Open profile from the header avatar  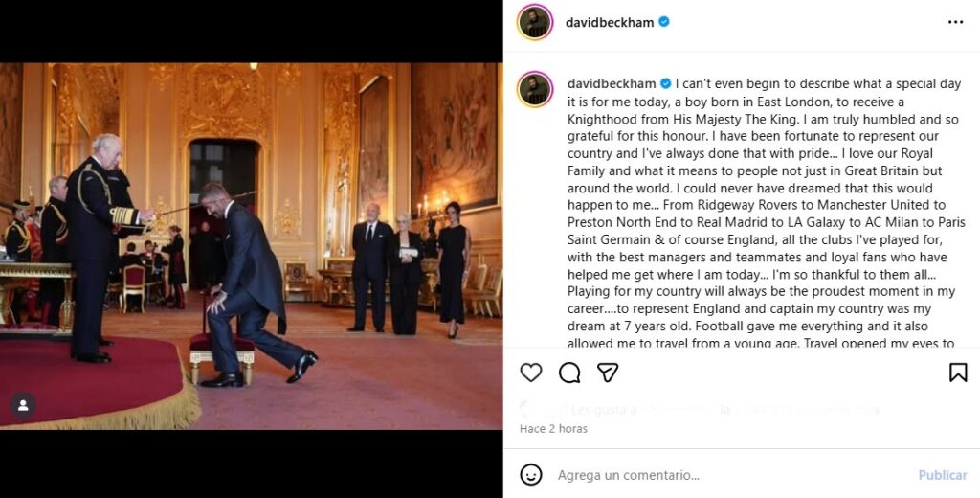(x=535, y=22)
